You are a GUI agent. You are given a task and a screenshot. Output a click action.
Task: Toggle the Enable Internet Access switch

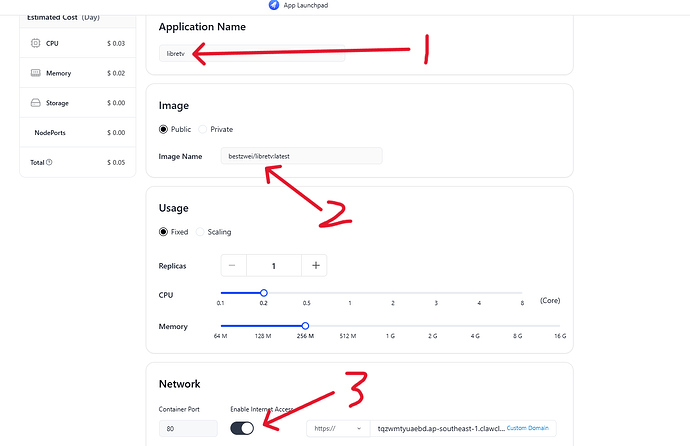(x=242, y=428)
